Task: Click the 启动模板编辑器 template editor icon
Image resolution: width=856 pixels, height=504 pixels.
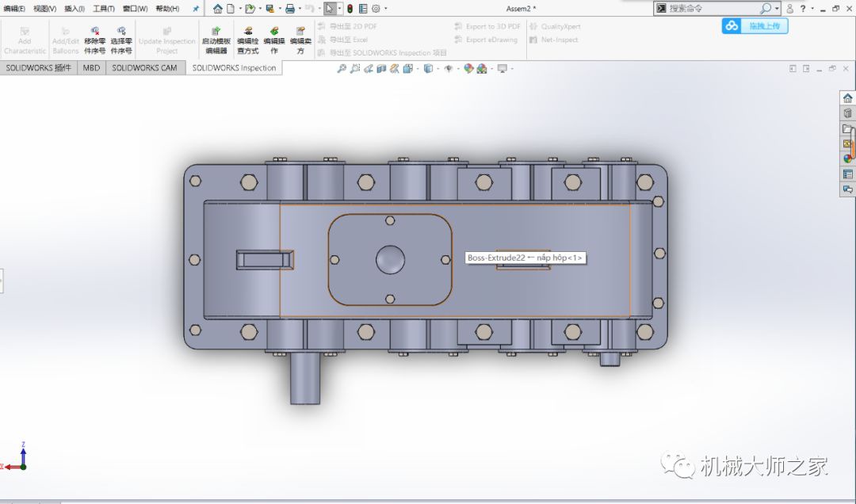Action: point(216,32)
